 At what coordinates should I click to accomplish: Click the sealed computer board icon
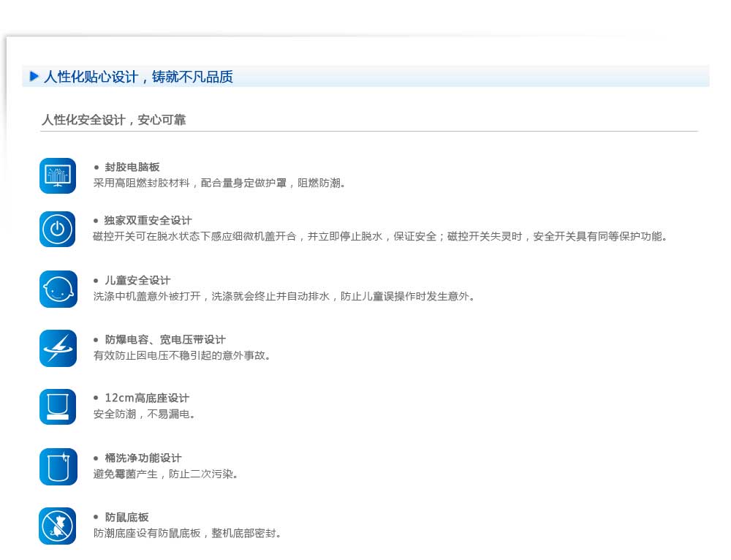(x=58, y=175)
